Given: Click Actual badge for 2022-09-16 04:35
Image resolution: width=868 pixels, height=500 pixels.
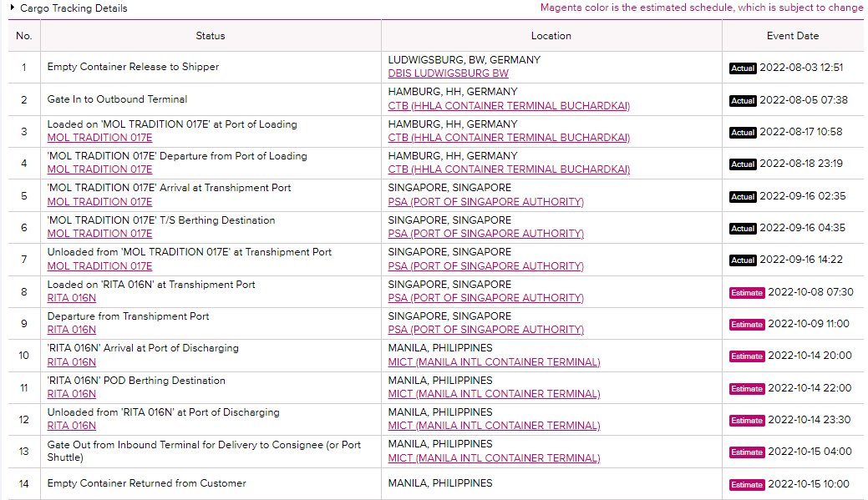Looking at the screenshot, I should click(743, 229).
